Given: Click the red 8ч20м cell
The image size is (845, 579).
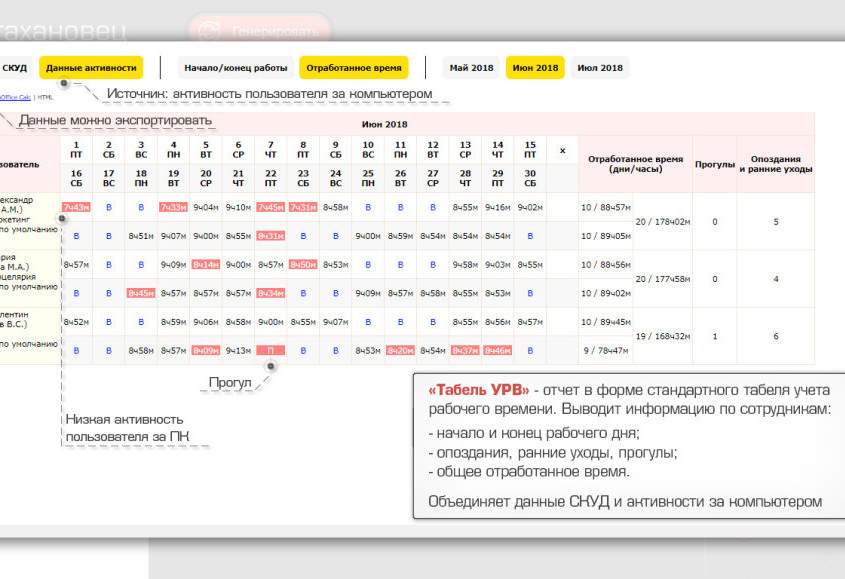Looking at the screenshot, I should [400, 350].
